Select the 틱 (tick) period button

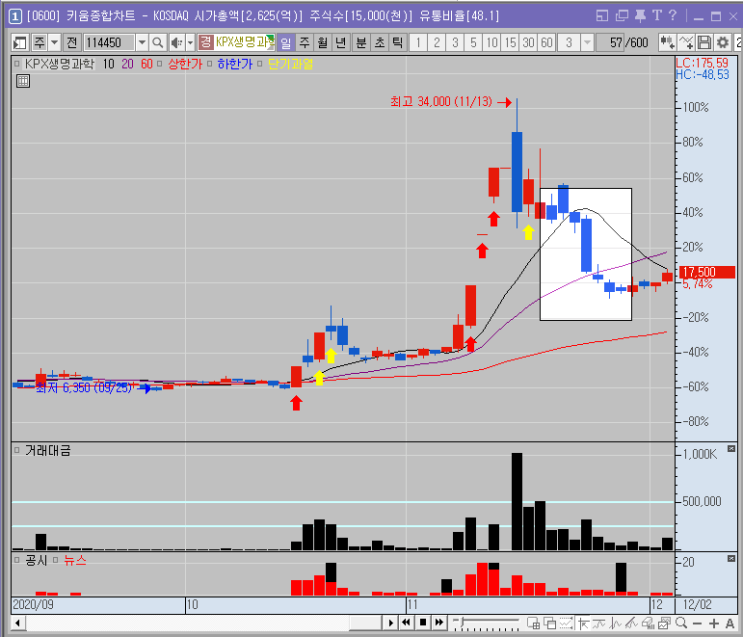398,43
